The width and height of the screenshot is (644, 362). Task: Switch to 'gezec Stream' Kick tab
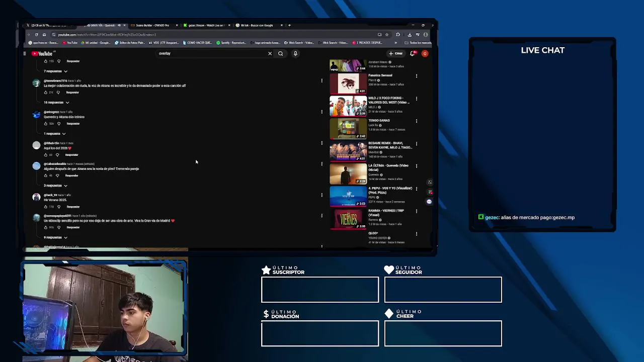coord(206,25)
